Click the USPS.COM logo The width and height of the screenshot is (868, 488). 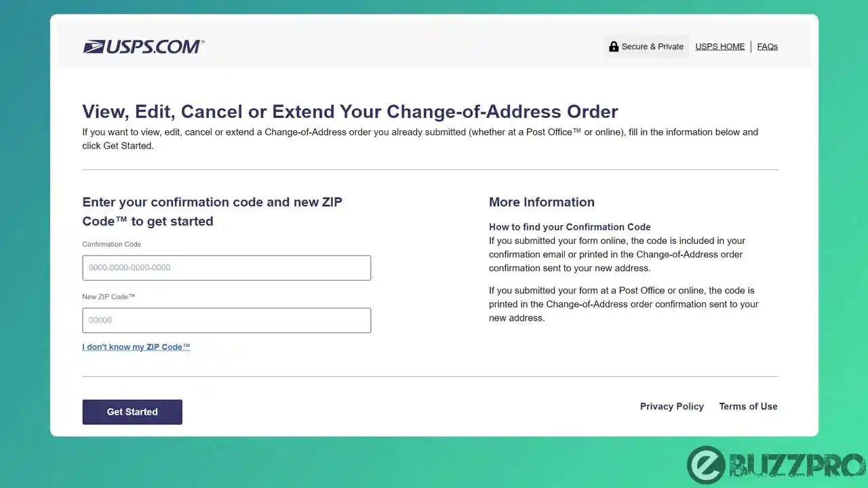pos(143,46)
